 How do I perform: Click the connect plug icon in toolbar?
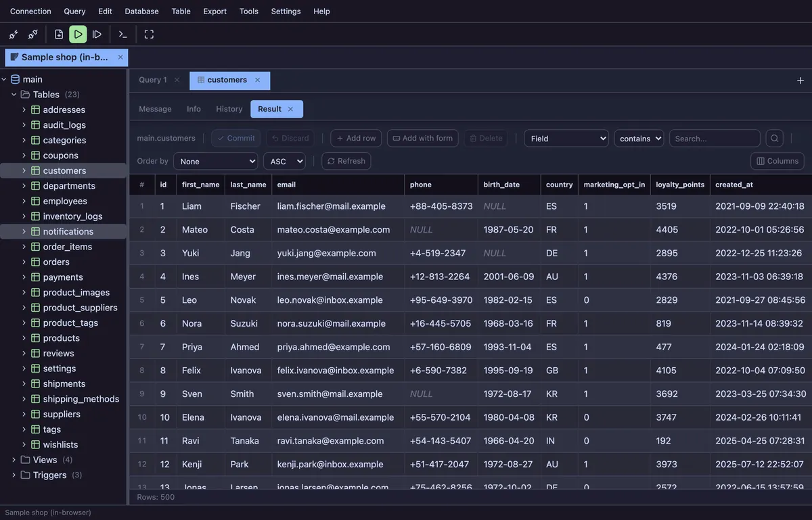[14, 34]
